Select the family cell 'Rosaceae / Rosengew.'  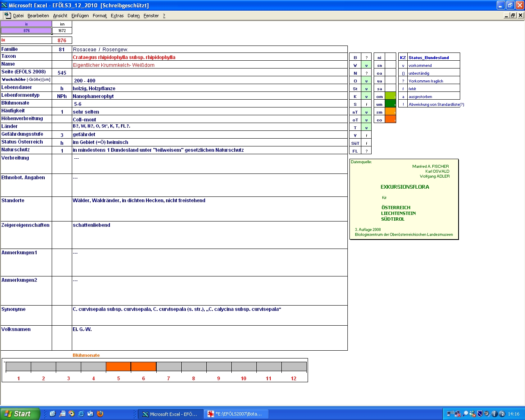coord(210,49)
